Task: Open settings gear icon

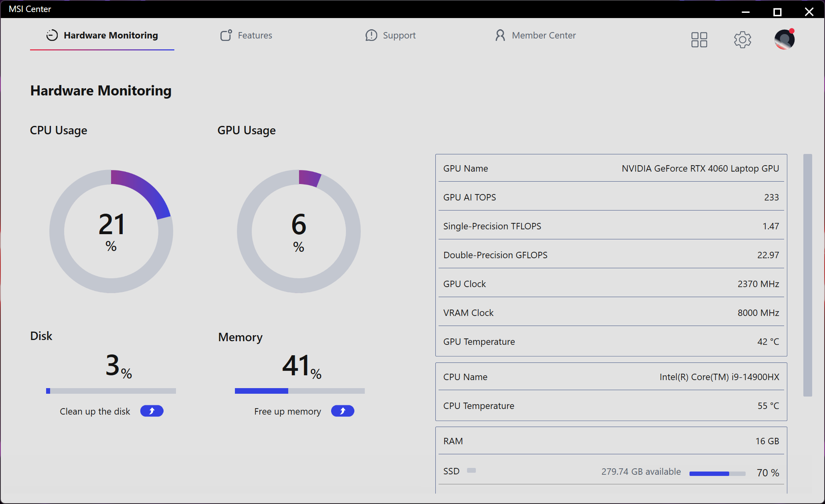Action: click(x=742, y=40)
